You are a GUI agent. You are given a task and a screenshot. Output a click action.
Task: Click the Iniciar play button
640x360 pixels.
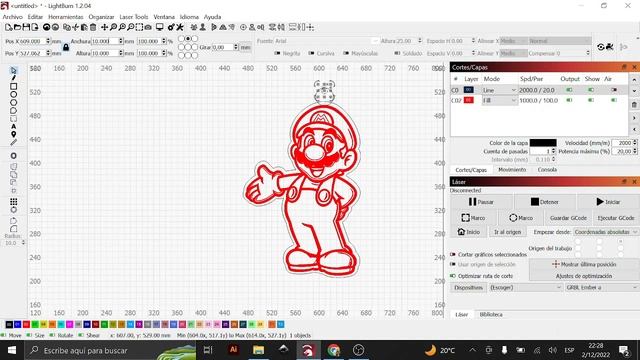607,202
